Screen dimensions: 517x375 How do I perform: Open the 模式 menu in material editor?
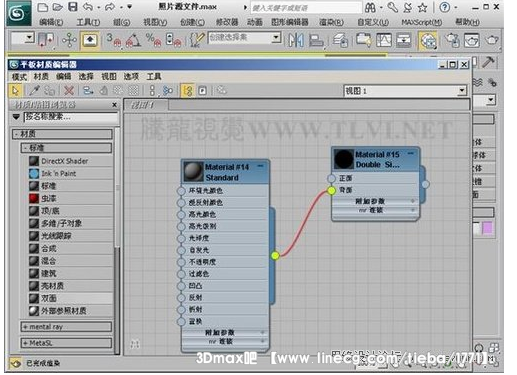(x=19, y=77)
